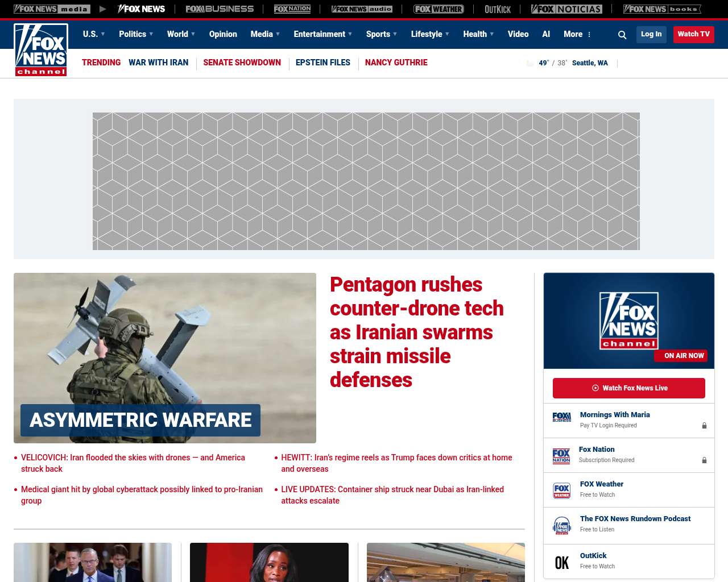This screenshot has width=728, height=582.
Task: Open Medical giant cyberattack article link
Action: pyautogui.click(x=142, y=495)
